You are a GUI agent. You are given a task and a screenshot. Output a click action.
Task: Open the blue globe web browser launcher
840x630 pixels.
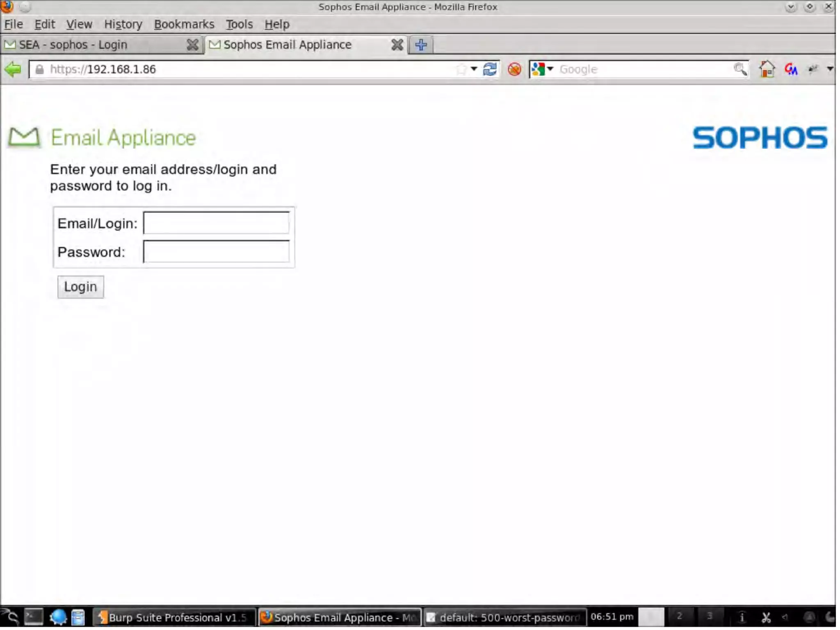(x=58, y=617)
